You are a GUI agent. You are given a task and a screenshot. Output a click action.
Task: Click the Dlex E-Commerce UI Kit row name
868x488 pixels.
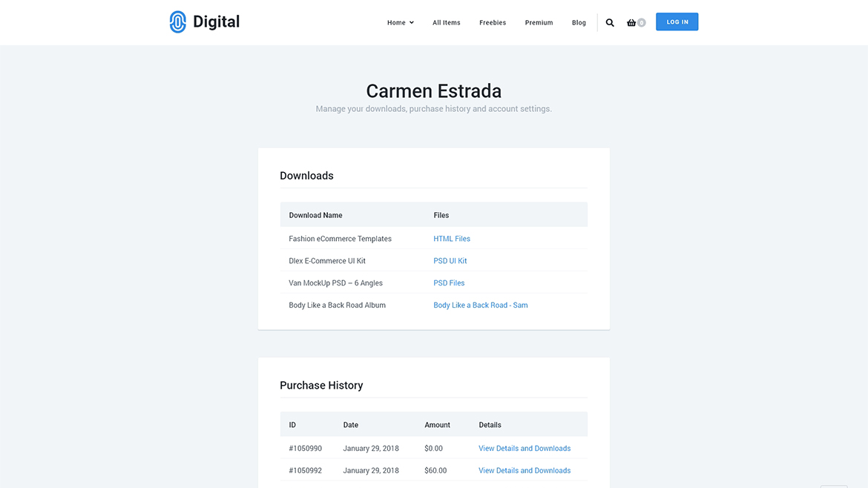pos(327,261)
